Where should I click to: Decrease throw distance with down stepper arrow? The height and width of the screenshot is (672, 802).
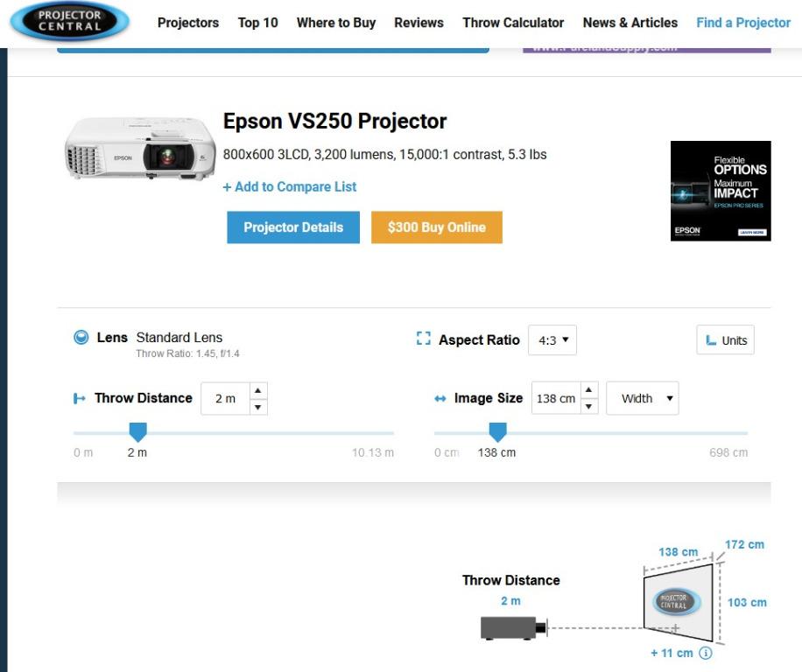[x=257, y=407]
